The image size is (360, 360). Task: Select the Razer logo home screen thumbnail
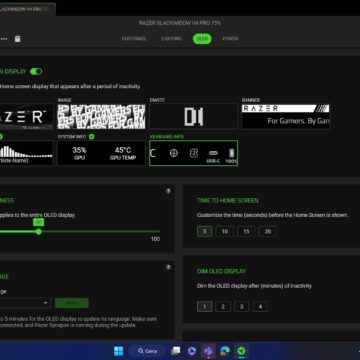(27, 116)
